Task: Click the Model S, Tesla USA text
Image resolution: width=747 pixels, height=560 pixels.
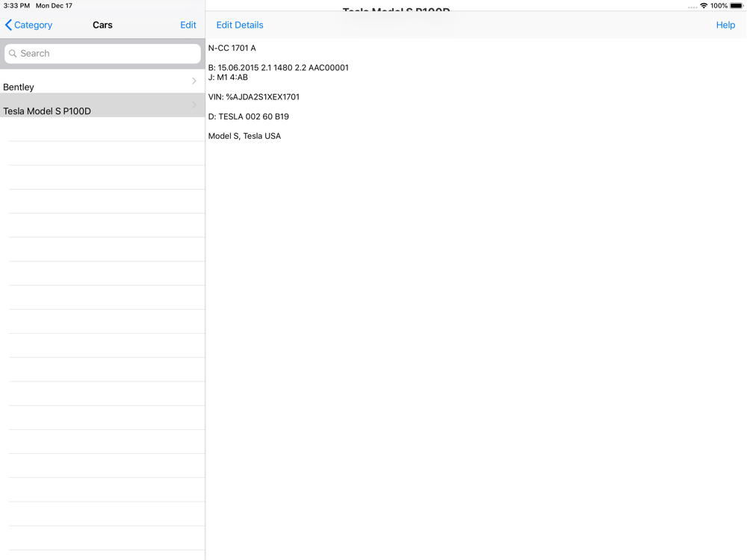Action: (x=244, y=136)
